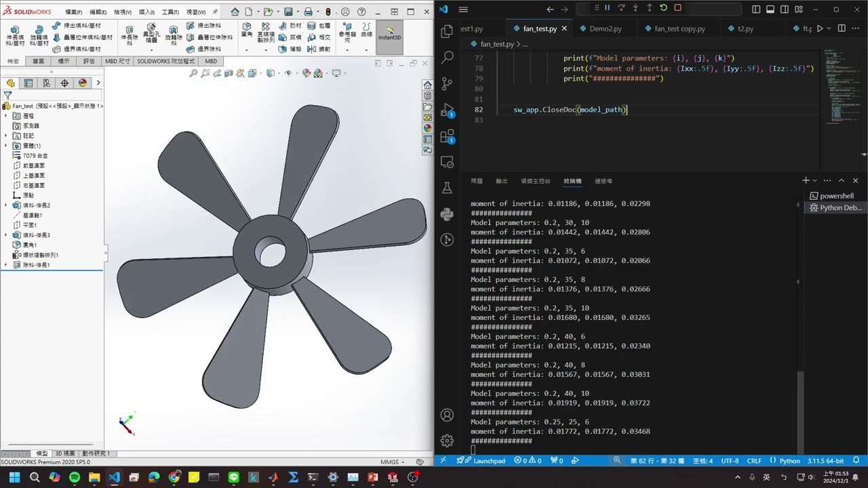
Task: Expand the 實體(1) tree node
Action: tap(6, 146)
